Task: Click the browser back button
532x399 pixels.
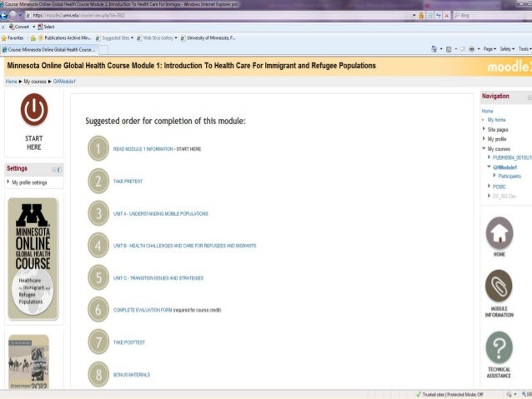Action: (x=3, y=15)
